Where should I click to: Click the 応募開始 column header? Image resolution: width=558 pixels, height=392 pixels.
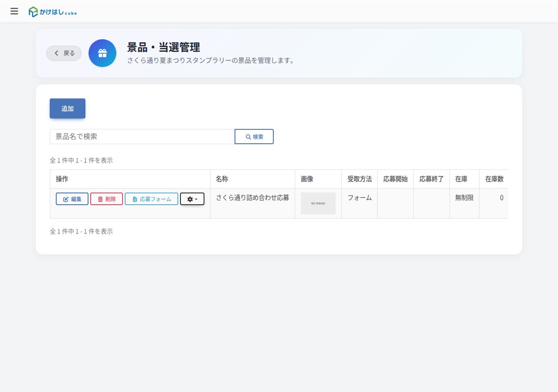pyautogui.click(x=395, y=179)
